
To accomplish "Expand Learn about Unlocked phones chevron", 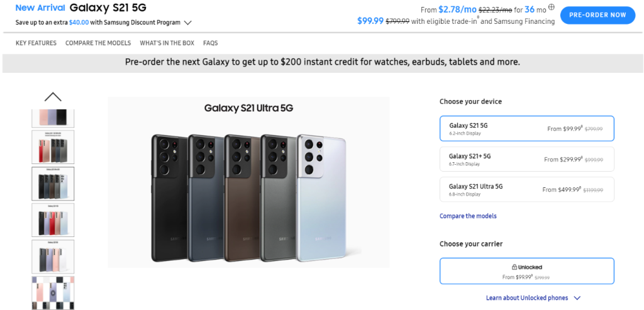I will (577, 298).
